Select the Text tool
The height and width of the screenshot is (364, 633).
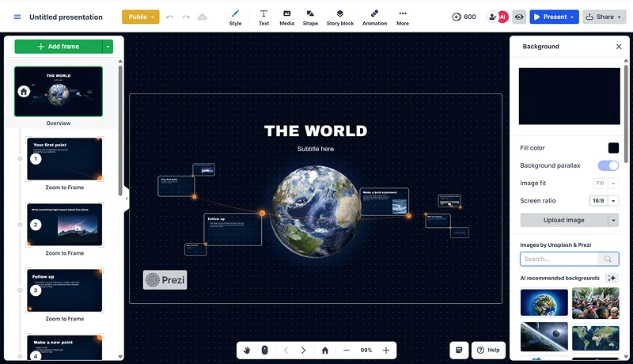click(x=263, y=17)
